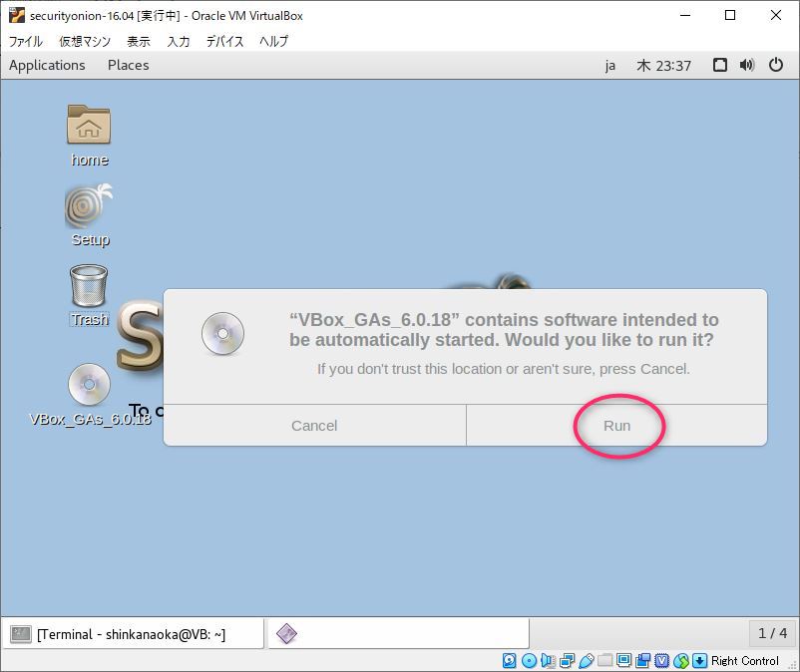Minimize the VirtualBox window

pyautogui.click(x=685, y=15)
